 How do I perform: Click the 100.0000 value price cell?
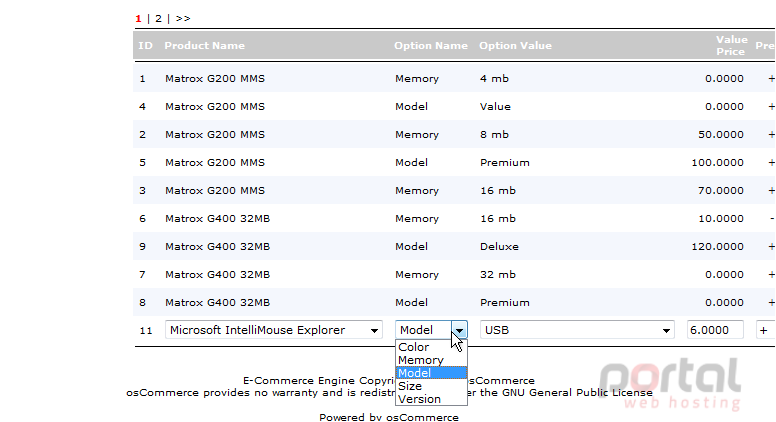(717, 163)
